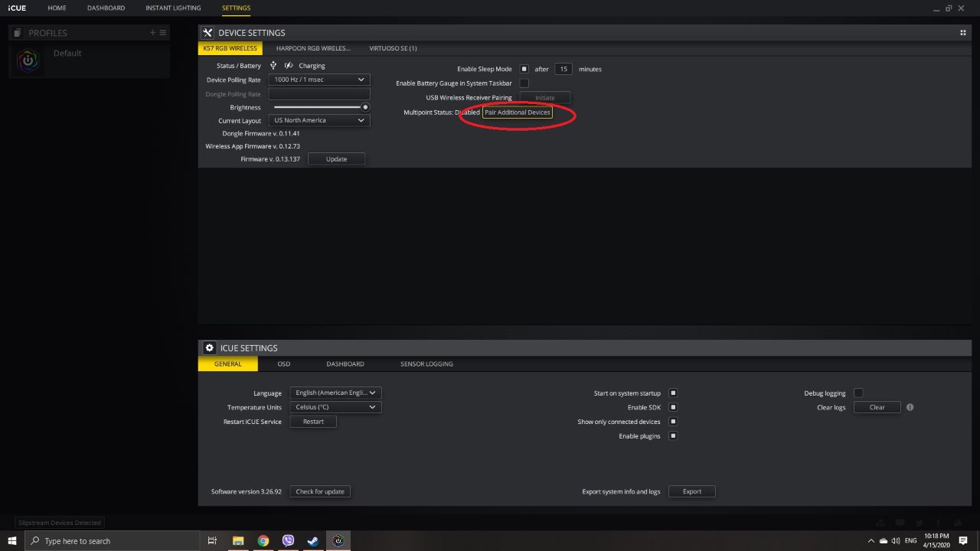Open the Windows notification center
980x551 pixels.
[x=963, y=541]
